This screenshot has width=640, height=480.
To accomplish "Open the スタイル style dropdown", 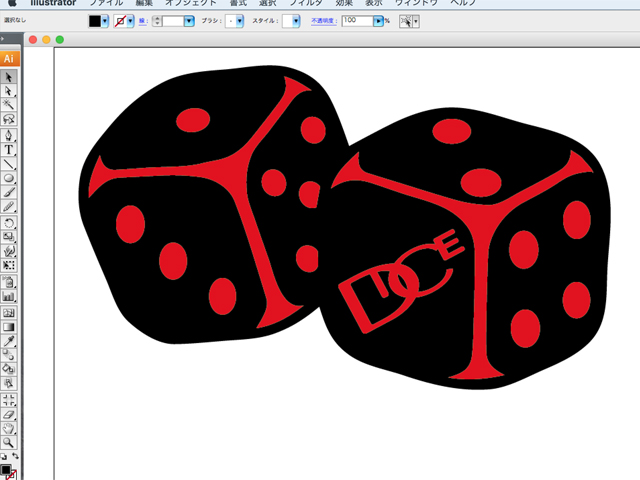I will tap(296, 21).
